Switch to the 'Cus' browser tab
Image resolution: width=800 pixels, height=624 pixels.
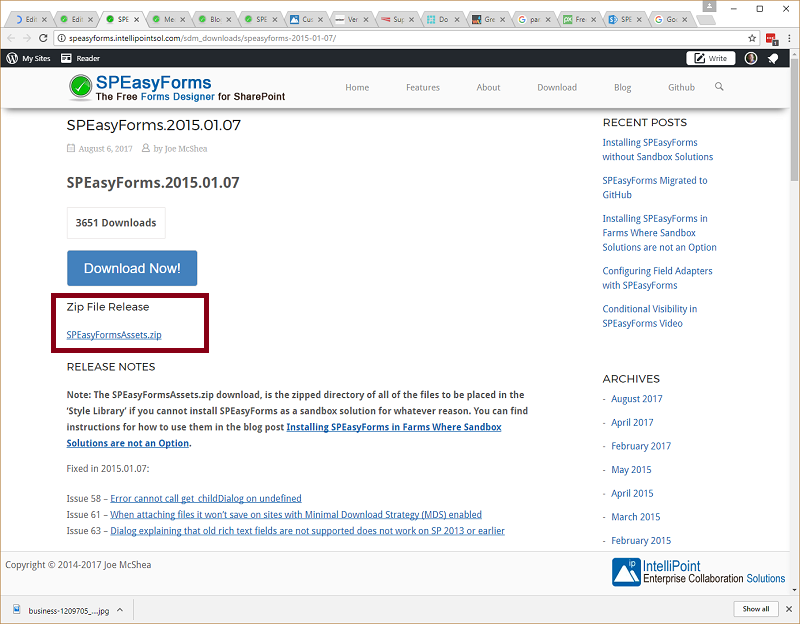point(307,19)
